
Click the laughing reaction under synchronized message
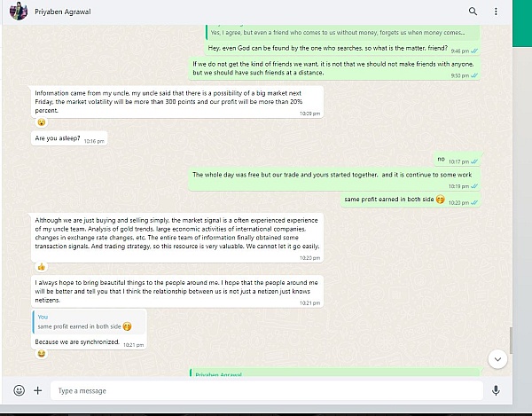point(42,354)
